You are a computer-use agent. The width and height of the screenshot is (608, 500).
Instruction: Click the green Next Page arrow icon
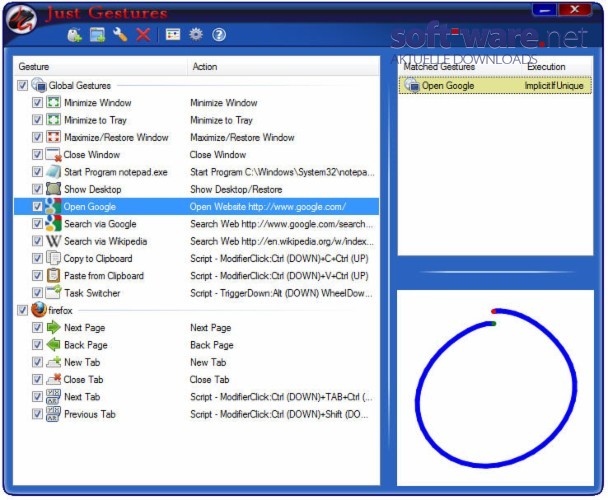coord(54,328)
